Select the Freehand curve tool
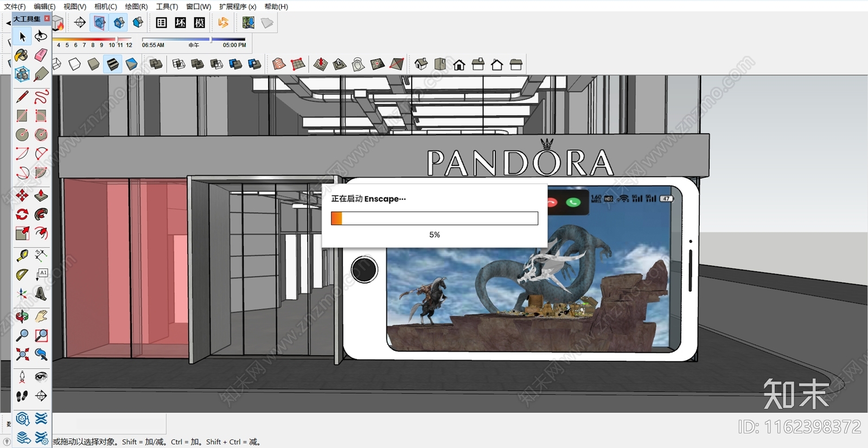The image size is (868, 448). click(x=41, y=97)
